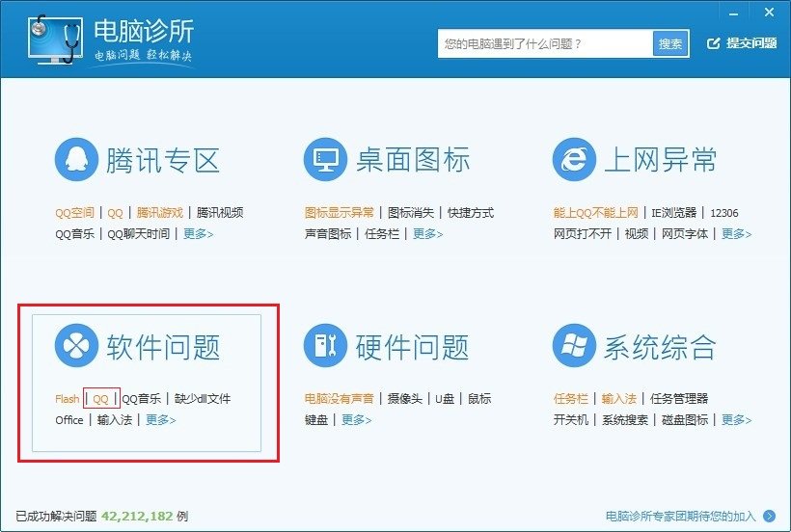Click the 电脑诊所 stethoscope logo
The height and width of the screenshot is (532, 791).
coord(55,39)
